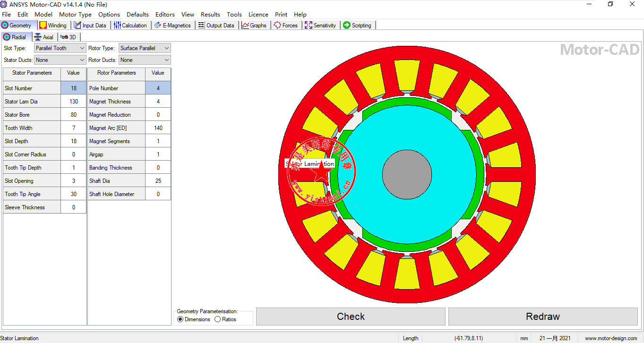Image resolution: width=644 pixels, height=343 pixels.
Task: Click the 3D glasses sub-tab icon
Action: (x=64, y=37)
